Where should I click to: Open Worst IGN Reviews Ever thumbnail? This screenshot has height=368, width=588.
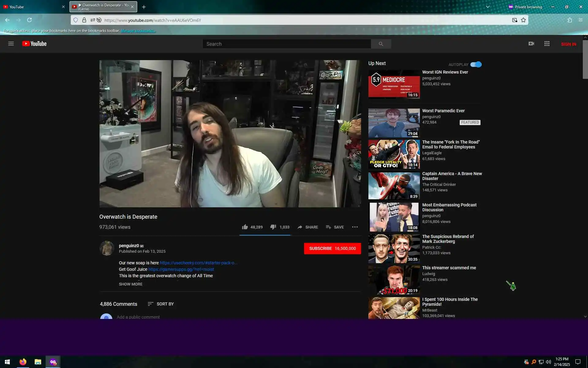pos(394,84)
